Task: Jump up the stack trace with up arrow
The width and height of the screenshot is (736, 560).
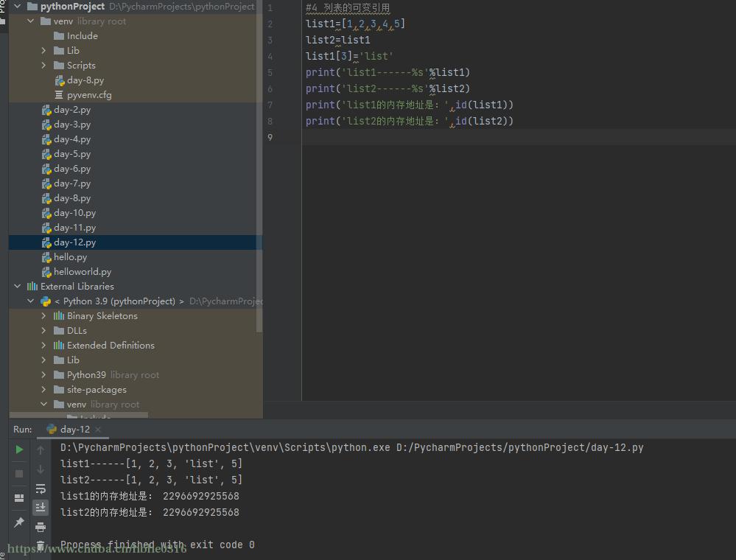Action: click(x=41, y=449)
